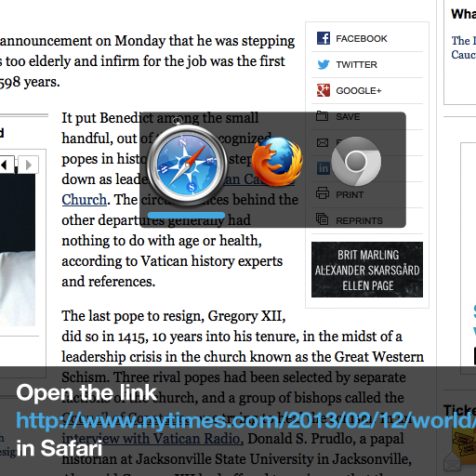
Task: Choose Safari in the browser picker
Action: 187,165
